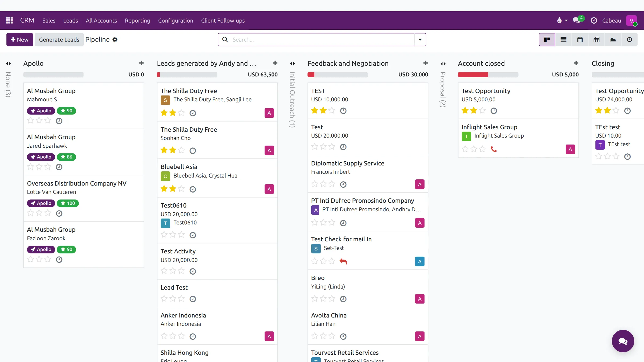Click Account closed progress bar

point(488,75)
